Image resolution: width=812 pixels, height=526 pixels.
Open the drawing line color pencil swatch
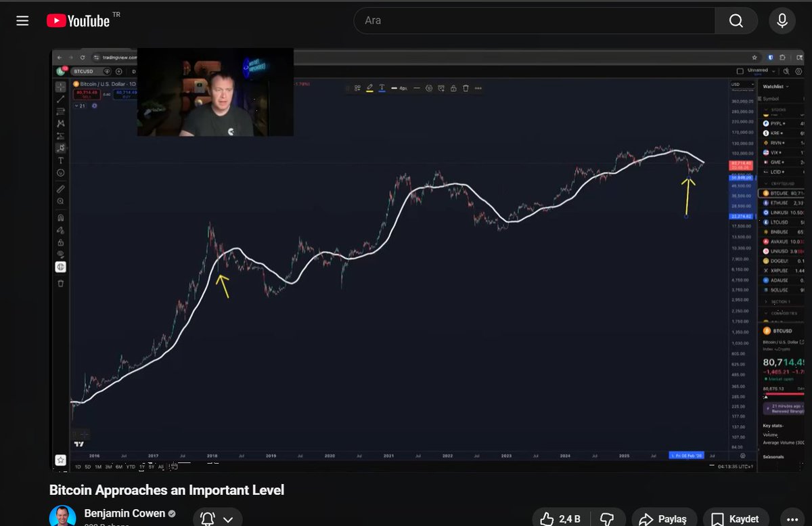369,88
